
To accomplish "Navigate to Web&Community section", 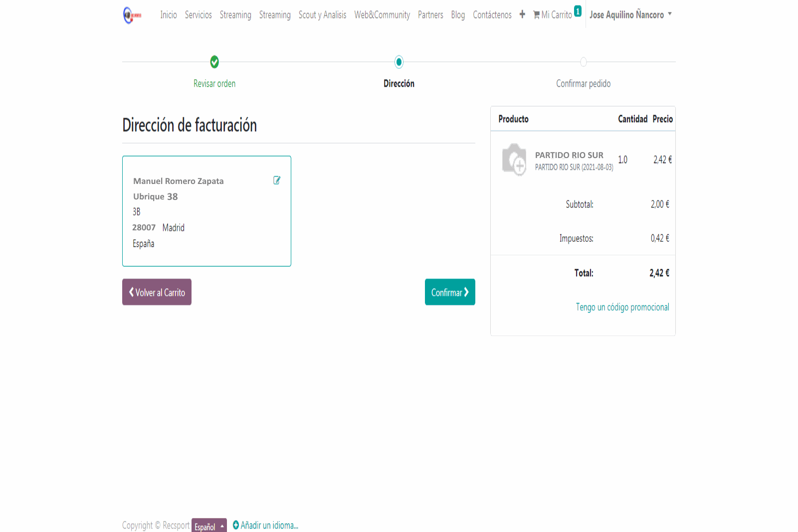I will tap(382, 15).
